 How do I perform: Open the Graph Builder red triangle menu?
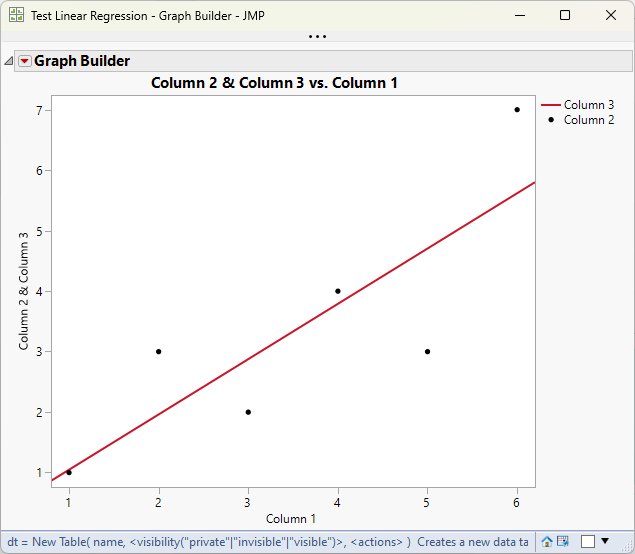click(25, 61)
